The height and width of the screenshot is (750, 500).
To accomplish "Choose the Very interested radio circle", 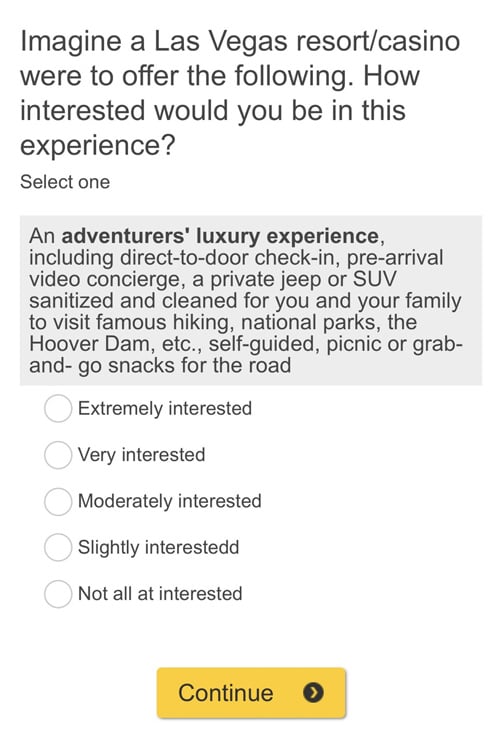I will point(58,454).
